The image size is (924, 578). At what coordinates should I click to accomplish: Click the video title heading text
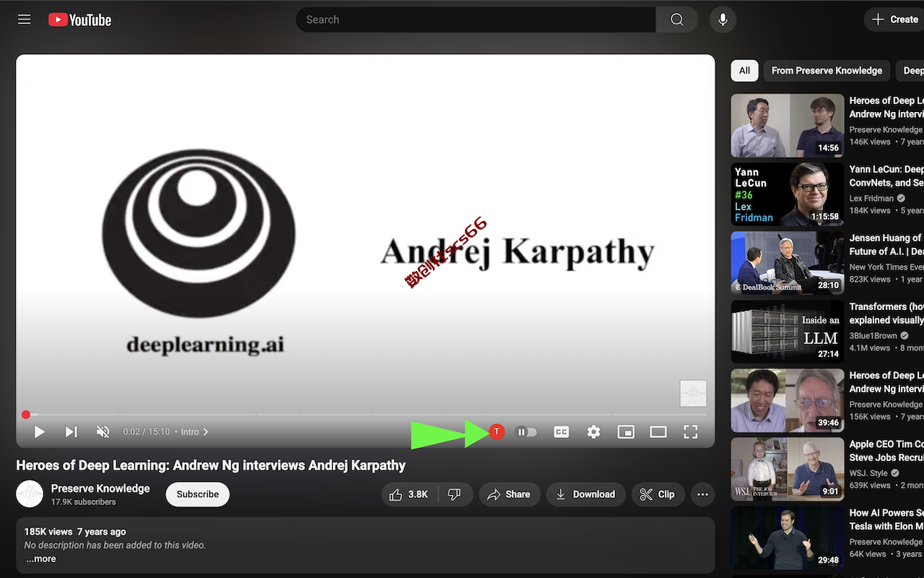click(x=211, y=465)
